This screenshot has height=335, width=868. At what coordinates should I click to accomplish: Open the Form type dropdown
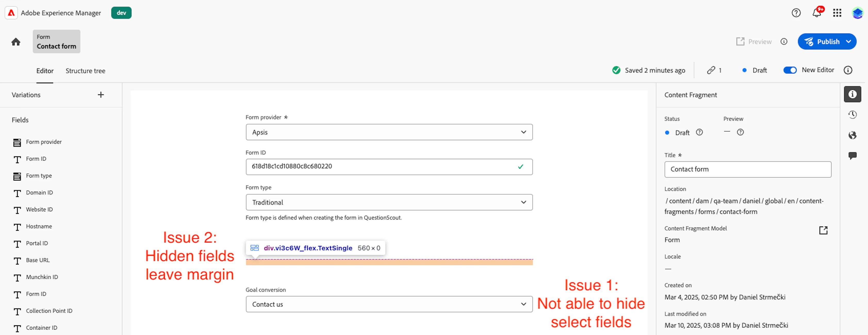(x=389, y=202)
